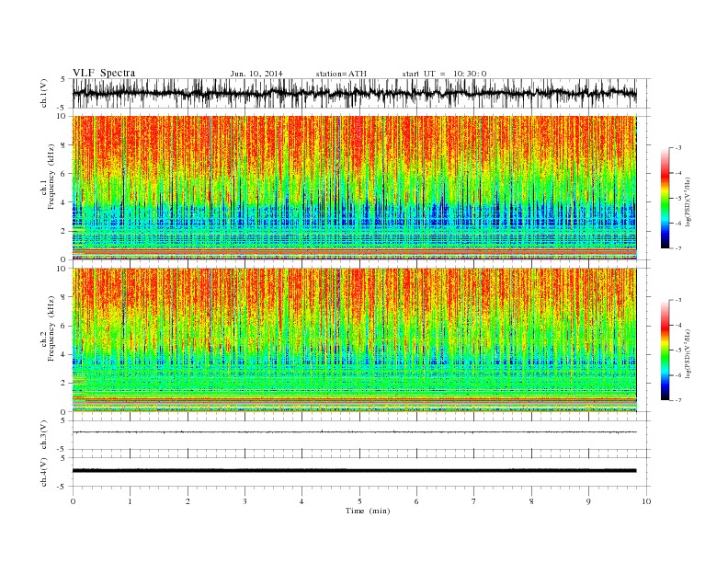Click the ch.1 voltage waveform trace
Screen dimensions: 728x563
354,93
